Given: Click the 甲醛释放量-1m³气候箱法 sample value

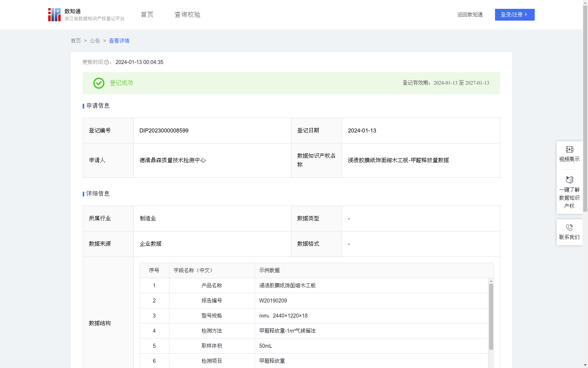Looking at the screenshot, I should [287, 331].
